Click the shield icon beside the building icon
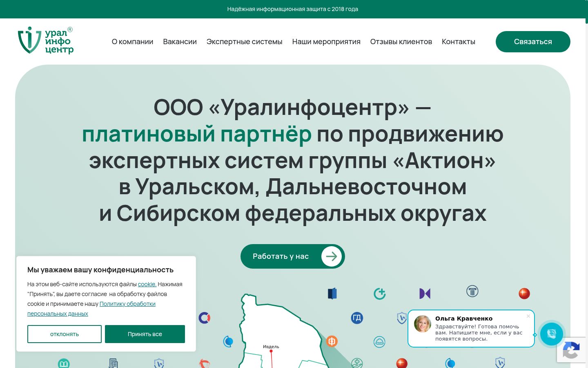The image size is (588, 368). click(159, 363)
